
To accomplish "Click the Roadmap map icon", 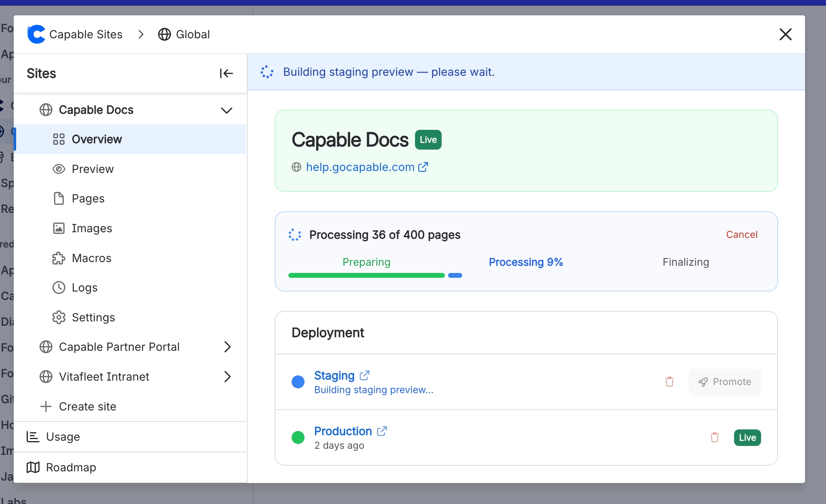I will (x=33, y=467).
